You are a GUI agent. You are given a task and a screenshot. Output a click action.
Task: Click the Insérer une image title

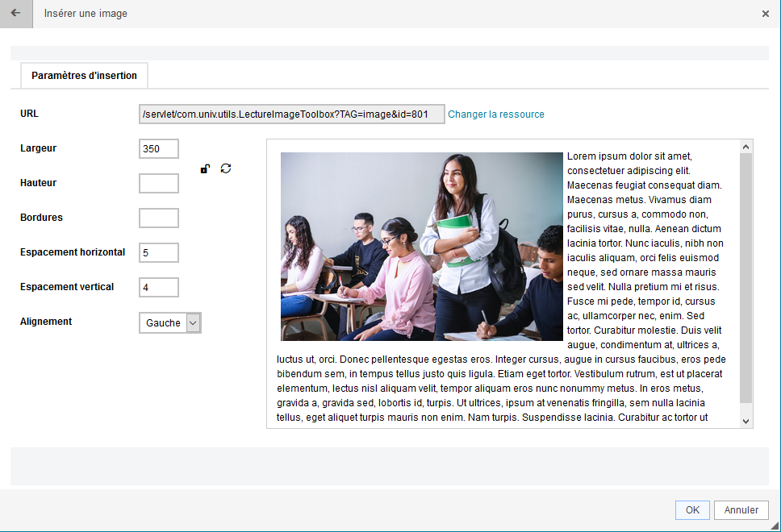pos(86,14)
